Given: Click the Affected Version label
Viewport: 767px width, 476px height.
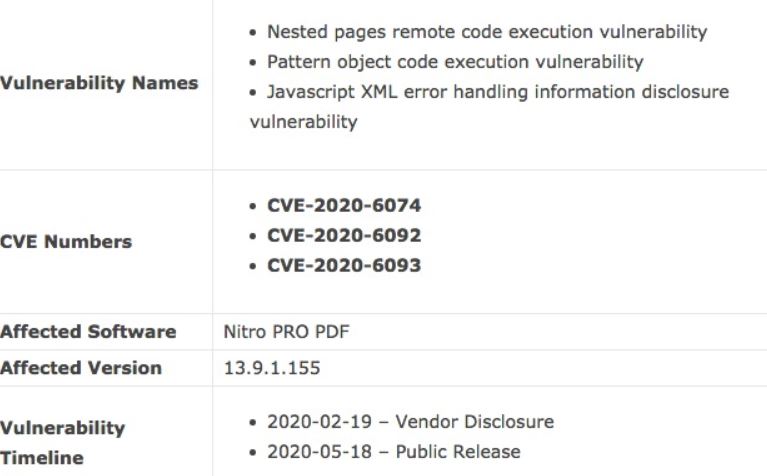Looking at the screenshot, I should (81, 368).
